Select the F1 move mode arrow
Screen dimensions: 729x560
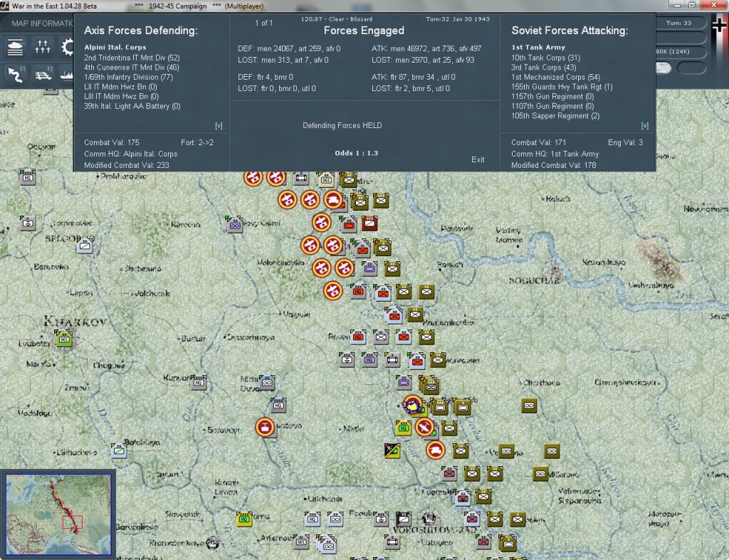pyautogui.click(x=16, y=74)
